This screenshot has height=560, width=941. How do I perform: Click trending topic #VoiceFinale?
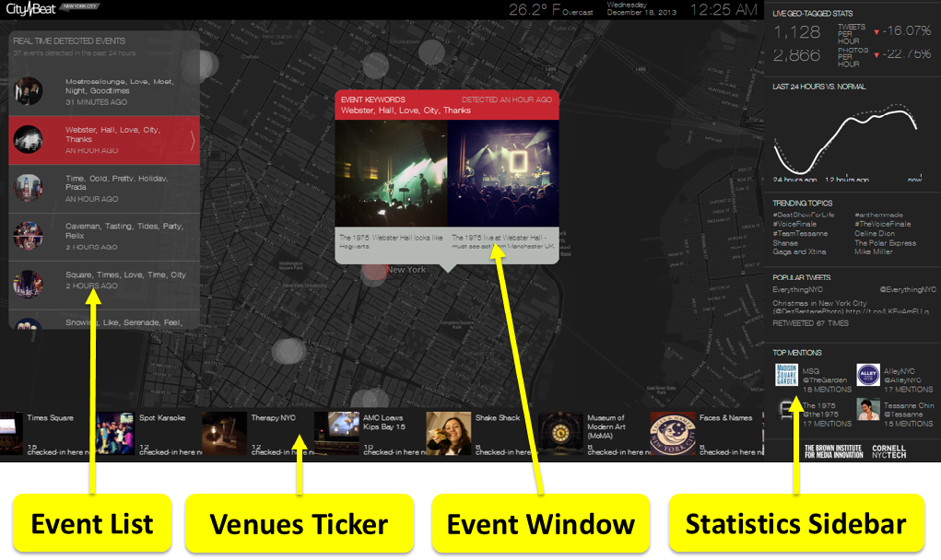[794, 224]
